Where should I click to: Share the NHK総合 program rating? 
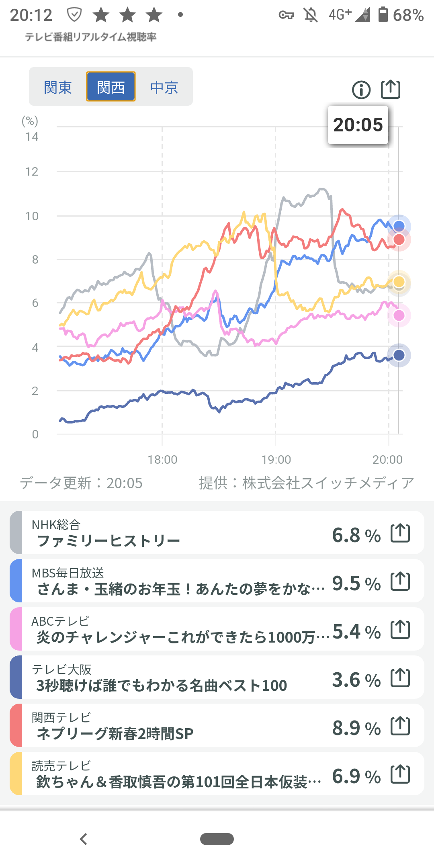coord(400,534)
